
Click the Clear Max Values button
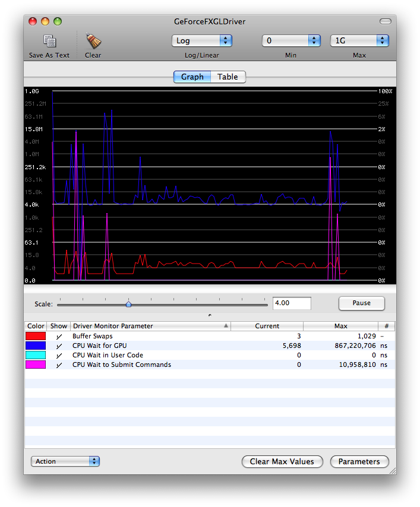point(282,461)
